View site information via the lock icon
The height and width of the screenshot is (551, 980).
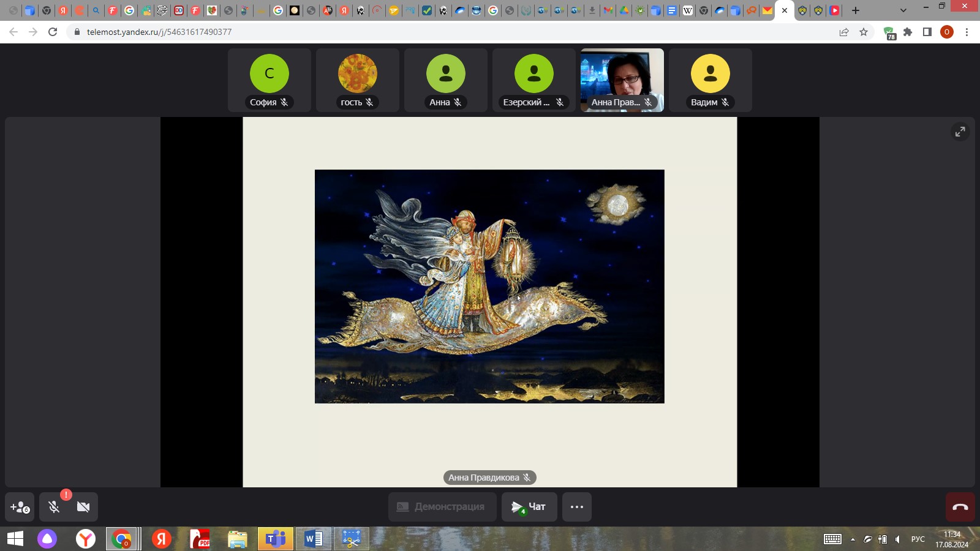pos(77,32)
